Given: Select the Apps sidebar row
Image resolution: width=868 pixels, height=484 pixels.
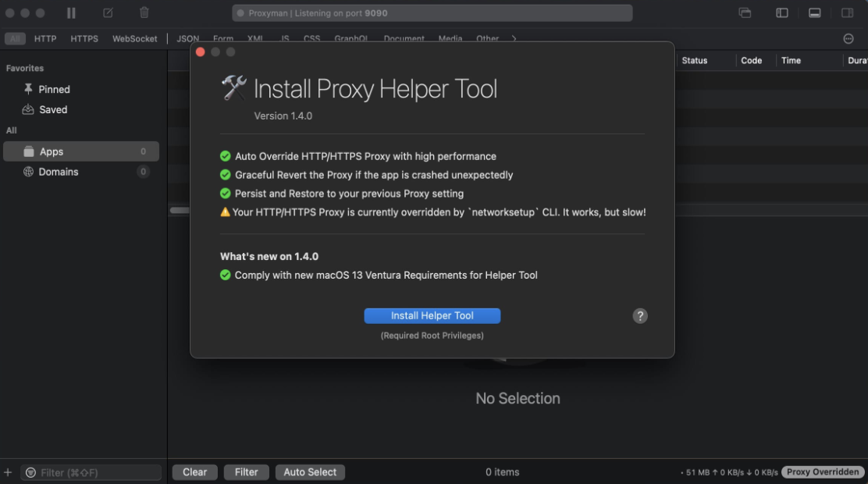Looking at the screenshot, I should [x=81, y=151].
